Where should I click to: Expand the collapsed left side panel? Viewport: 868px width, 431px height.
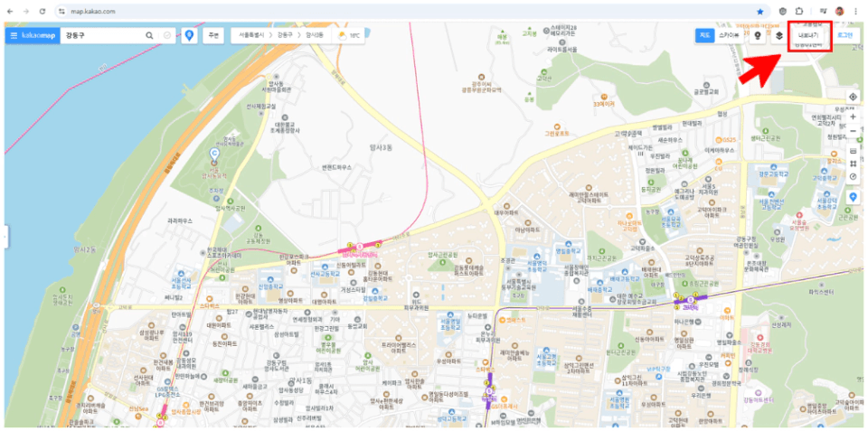click(x=4, y=237)
